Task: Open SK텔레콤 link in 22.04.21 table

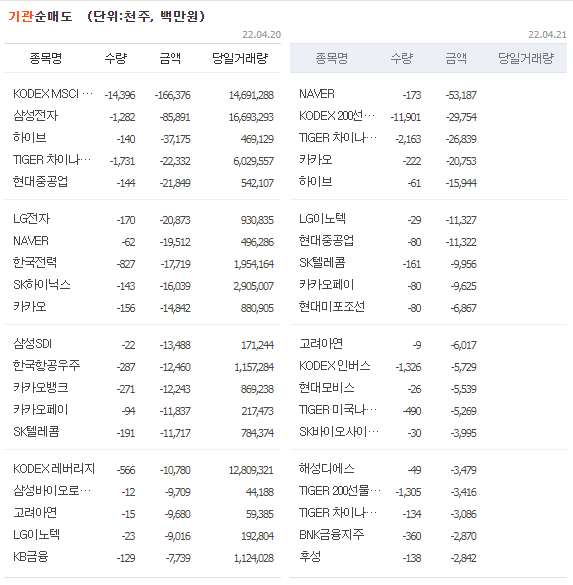Action: (x=322, y=263)
